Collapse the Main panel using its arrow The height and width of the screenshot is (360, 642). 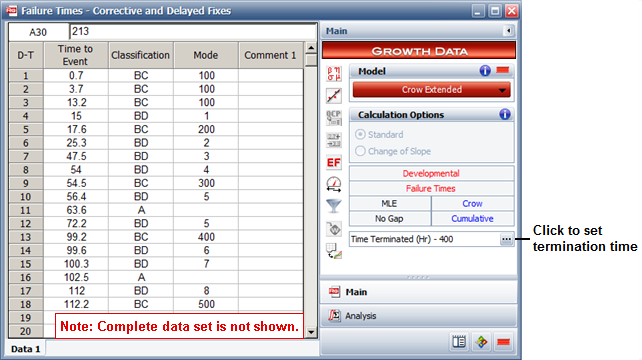508,31
